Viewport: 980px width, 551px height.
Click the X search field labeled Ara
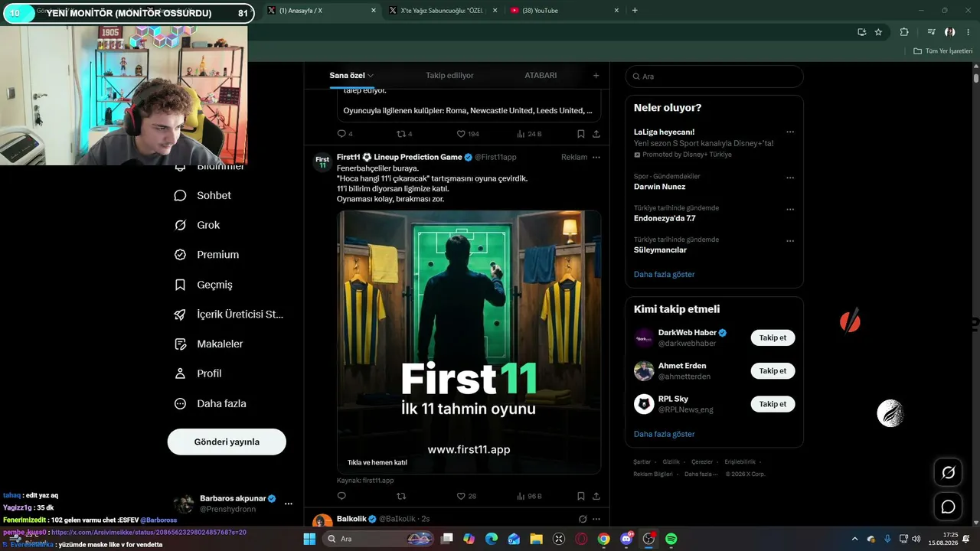(714, 77)
